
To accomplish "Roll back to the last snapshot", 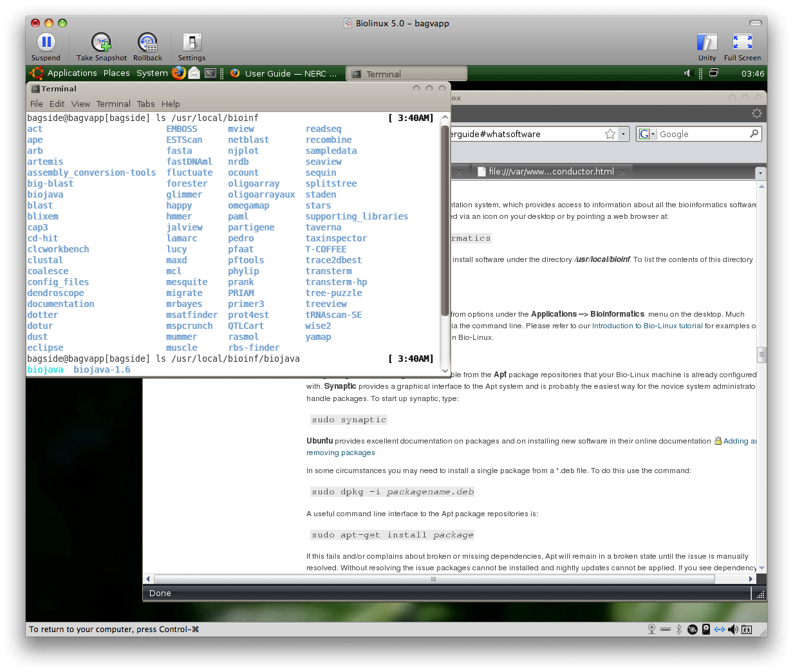I will pyautogui.click(x=147, y=43).
